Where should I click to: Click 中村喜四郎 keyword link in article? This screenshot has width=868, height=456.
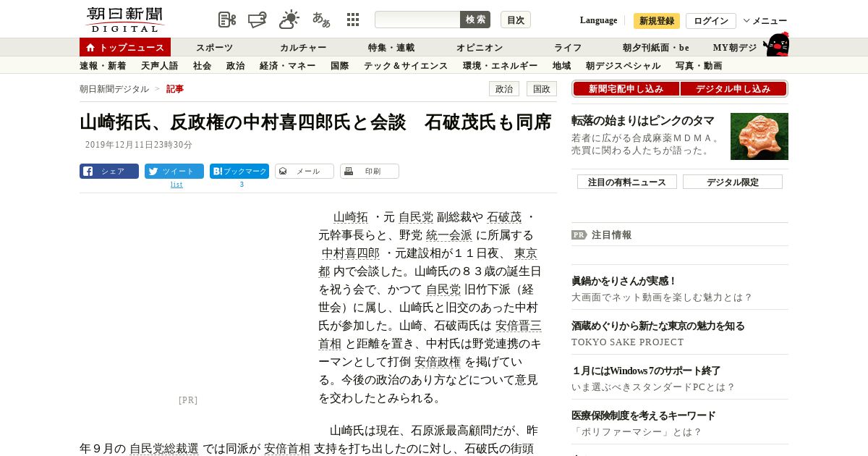[351, 253]
